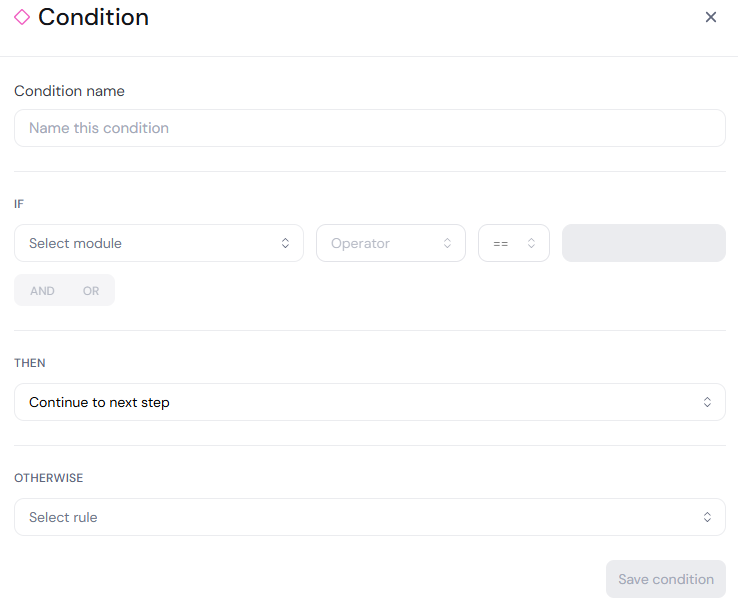
Task: Click the Select rule chevron icon
Action: point(707,517)
